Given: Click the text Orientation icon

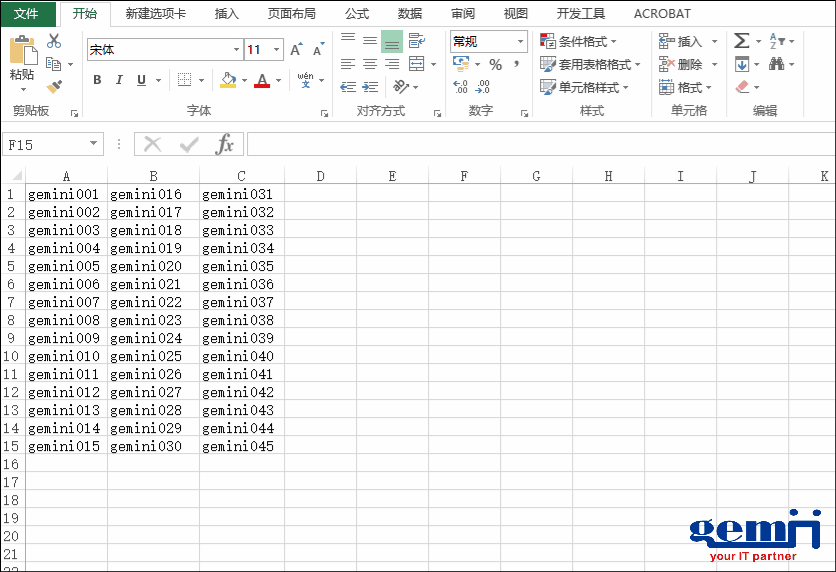Looking at the screenshot, I should 401,86.
